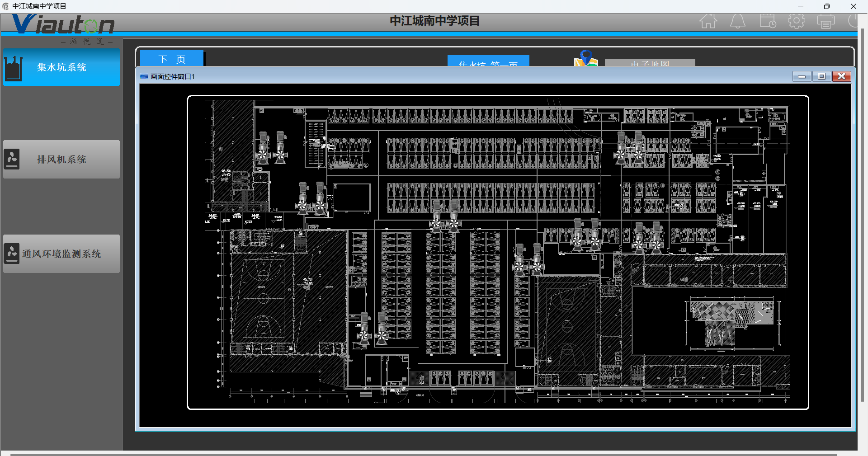Select the rightmost fan on the floor plan
This screenshot has width=868, height=456.
coord(656,238)
